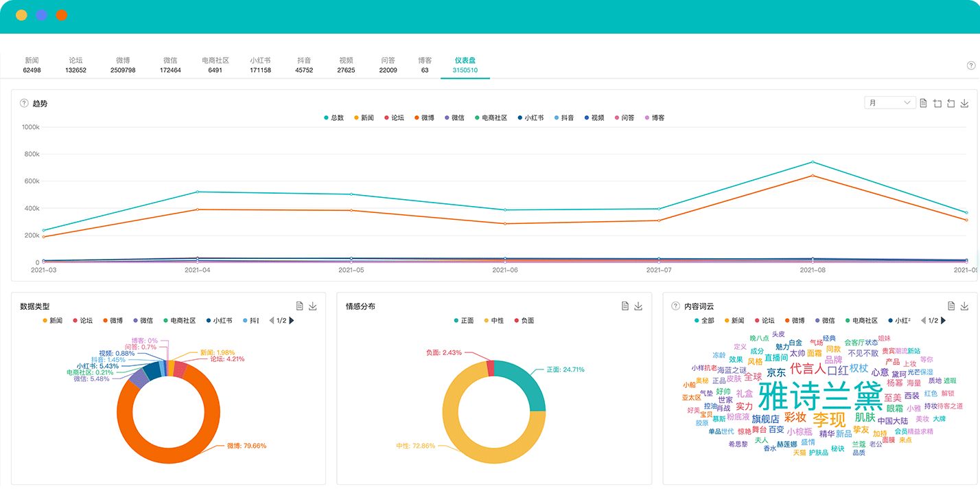980x500 pixels.
Task: Click zoom reset icon in 趋势 toolbar
Action: [950, 103]
